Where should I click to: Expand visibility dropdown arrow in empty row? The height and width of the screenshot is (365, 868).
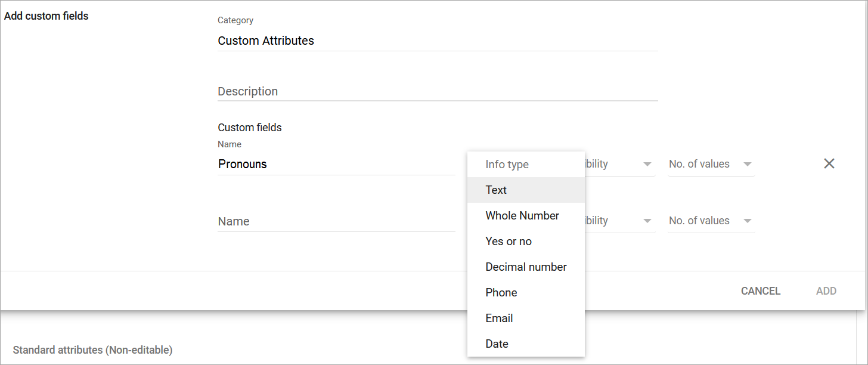coord(647,221)
